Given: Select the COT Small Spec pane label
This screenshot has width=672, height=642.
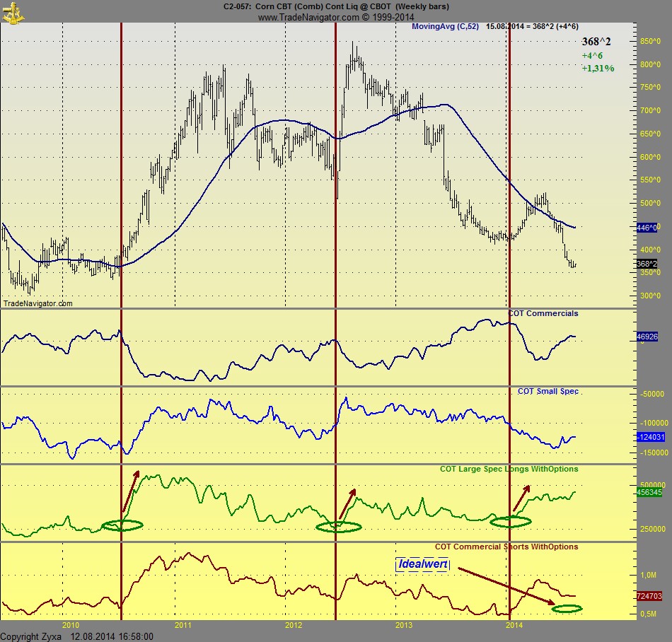Looking at the screenshot, I should pyautogui.click(x=548, y=391).
